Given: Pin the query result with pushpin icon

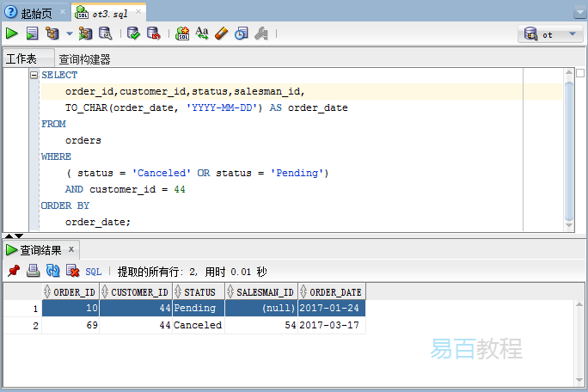Looking at the screenshot, I should 13,271.
